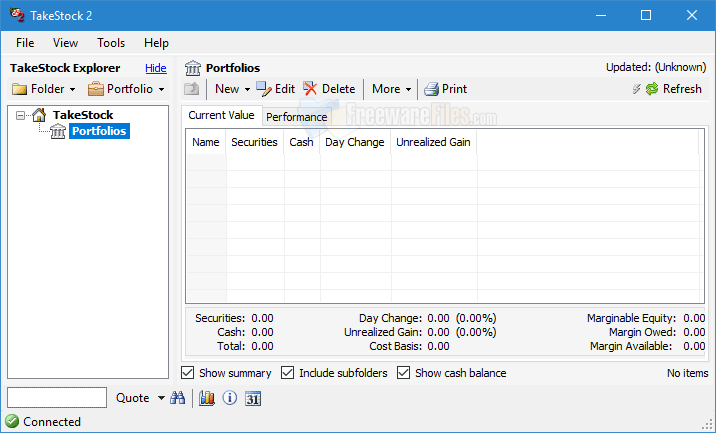Open the Tools menu
The image size is (716, 433).
(x=111, y=43)
